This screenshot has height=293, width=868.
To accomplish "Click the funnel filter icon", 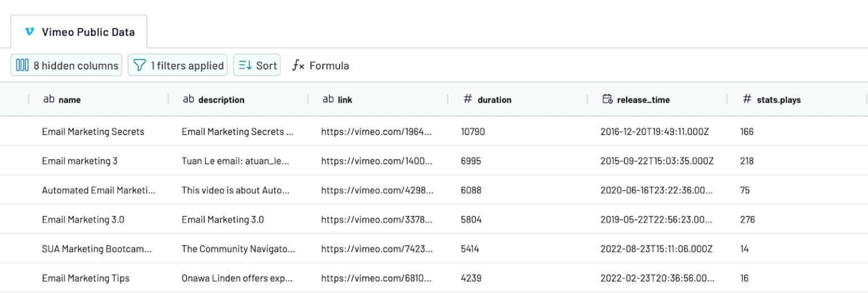I will (140, 65).
